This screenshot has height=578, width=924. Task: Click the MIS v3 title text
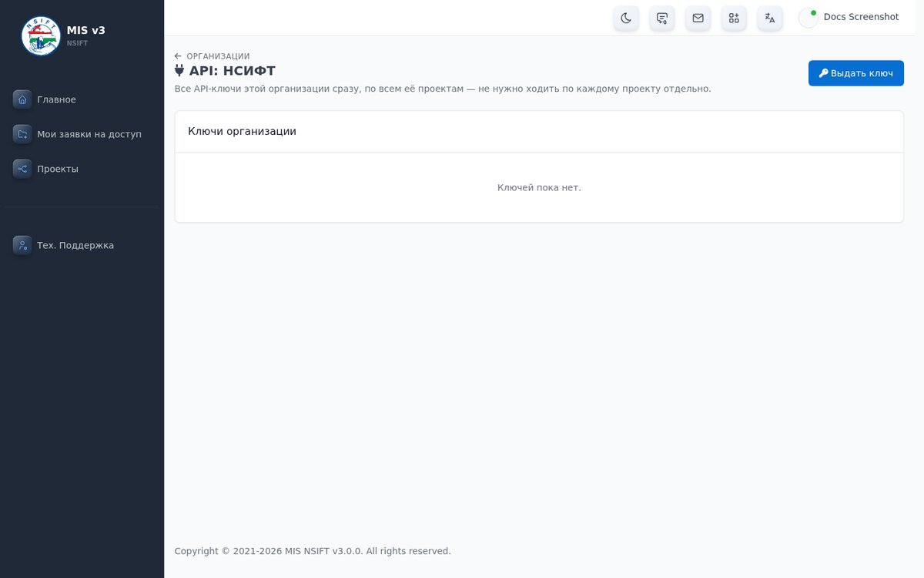86,30
